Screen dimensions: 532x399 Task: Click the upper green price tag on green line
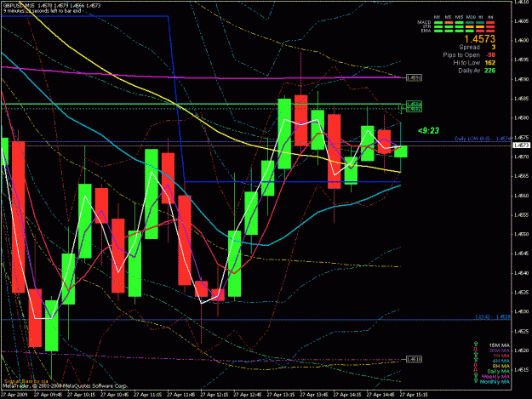pyautogui.click(x=414, y=104)
